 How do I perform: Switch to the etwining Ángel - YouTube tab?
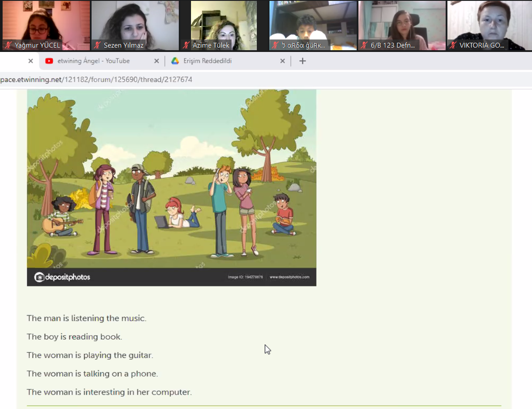click(x=93, y=61)
